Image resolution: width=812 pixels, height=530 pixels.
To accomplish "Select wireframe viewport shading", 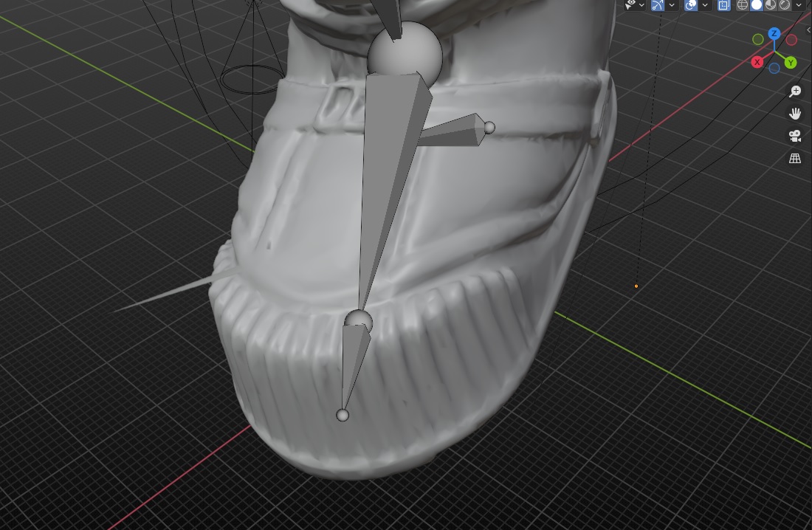I will [x=743, y=5].
